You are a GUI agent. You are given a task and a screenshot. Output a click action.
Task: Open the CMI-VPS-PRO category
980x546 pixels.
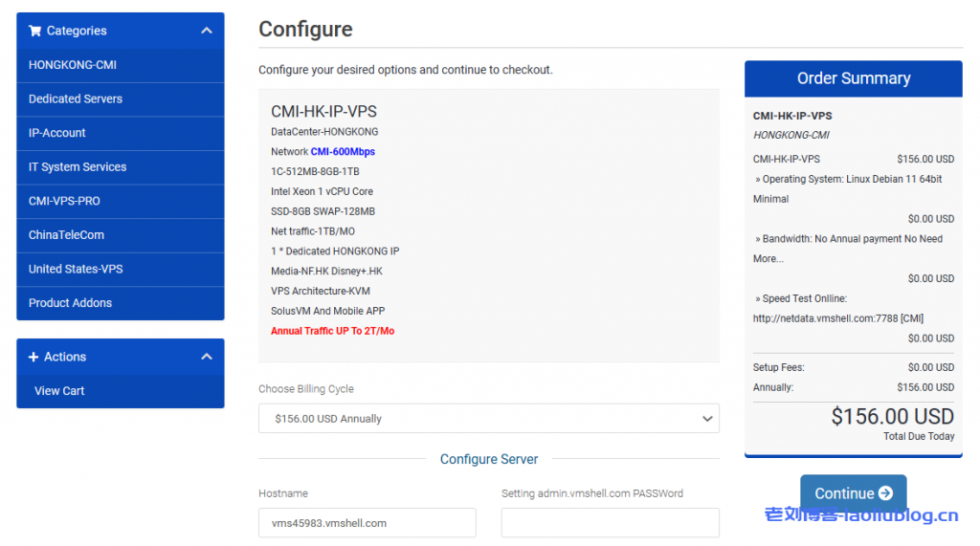(x=64, y=201)
